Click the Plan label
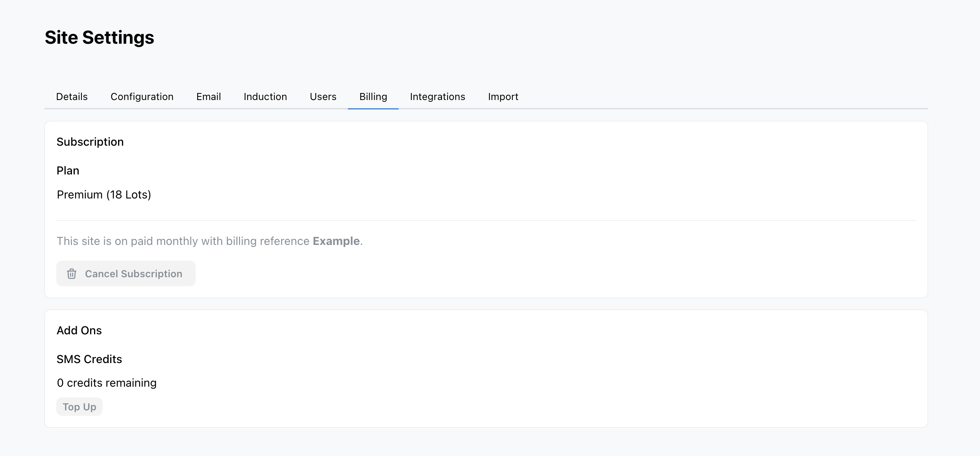Viewport: 980px width, 456px height. 68,171
